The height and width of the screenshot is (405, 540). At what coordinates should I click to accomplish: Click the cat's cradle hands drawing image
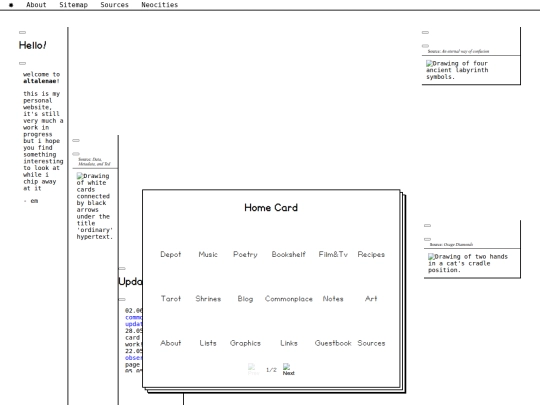pos(468,263)
